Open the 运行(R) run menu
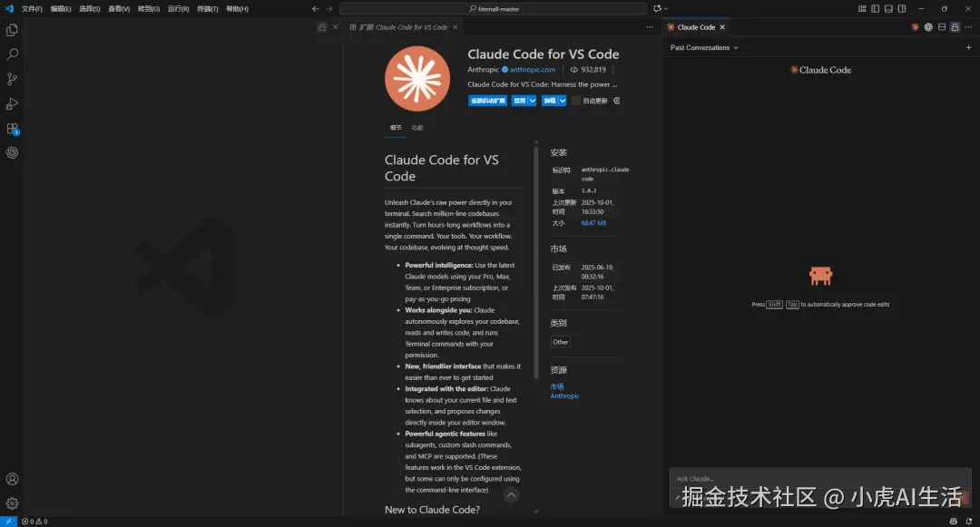The width and height of the screenshot is (980, 527). pos(178,9)
